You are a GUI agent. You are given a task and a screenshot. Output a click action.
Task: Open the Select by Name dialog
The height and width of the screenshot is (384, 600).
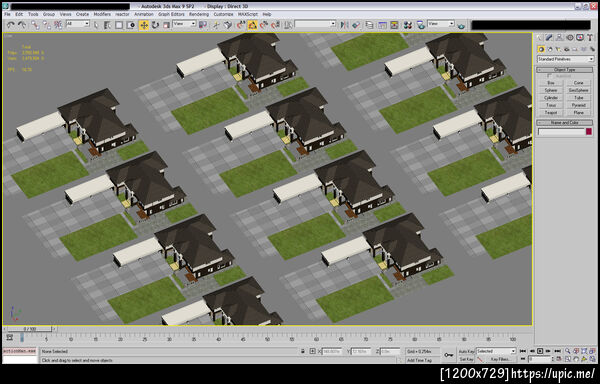tap(108, 25)
